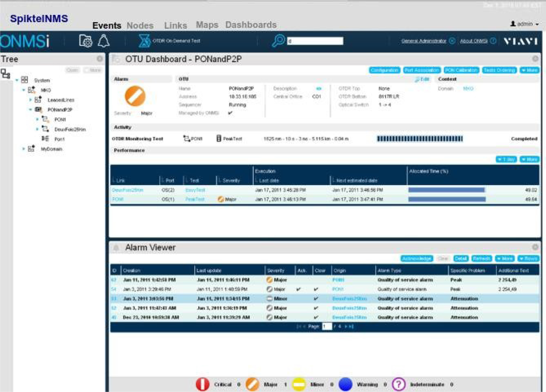546x392 pixels.
Task: Click the General Administrator arrow icon
Action: [452, 41]
